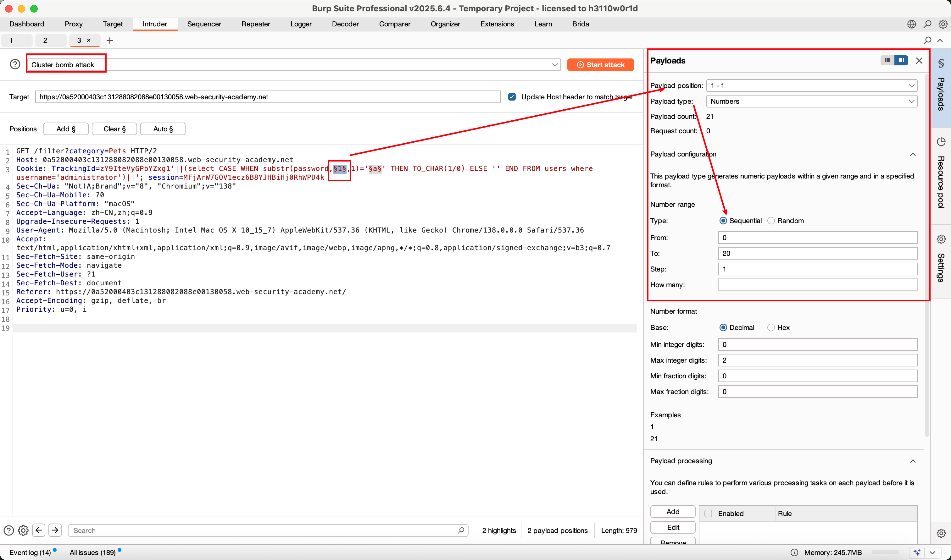Click the To number field
This screenshot has height=560, width=951.
click(817, 253)
